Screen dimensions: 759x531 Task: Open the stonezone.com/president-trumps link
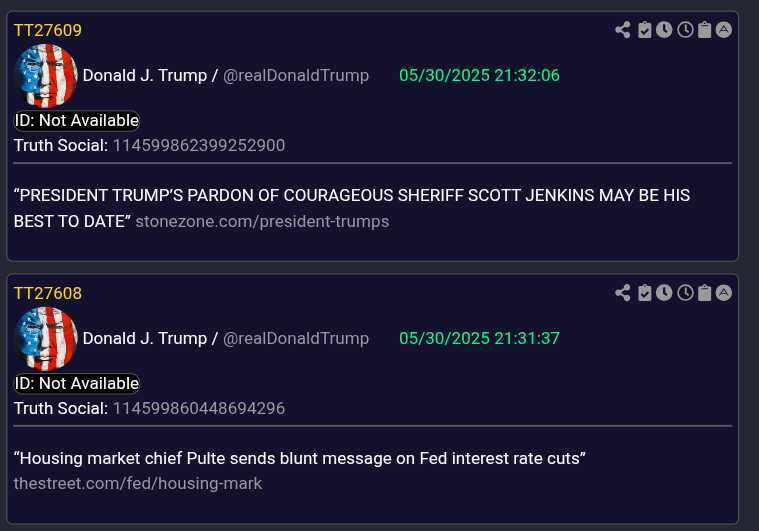click(x=262, y=222)
